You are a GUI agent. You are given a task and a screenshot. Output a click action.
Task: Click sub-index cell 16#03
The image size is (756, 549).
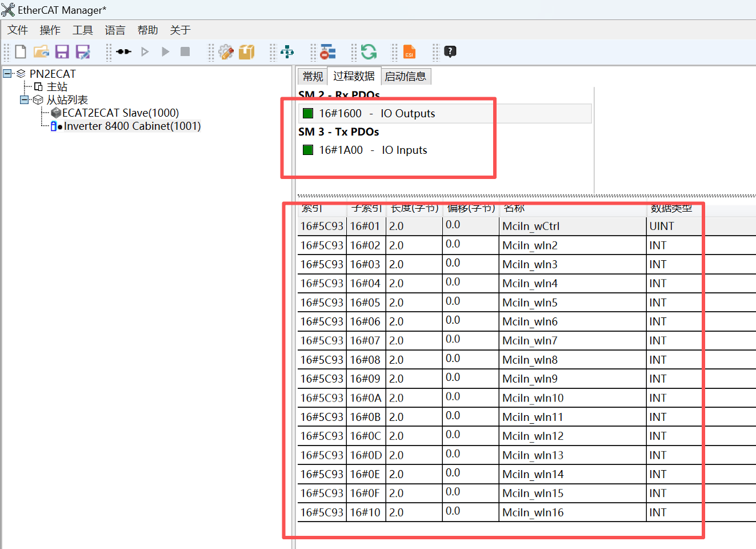coord(365,264)
